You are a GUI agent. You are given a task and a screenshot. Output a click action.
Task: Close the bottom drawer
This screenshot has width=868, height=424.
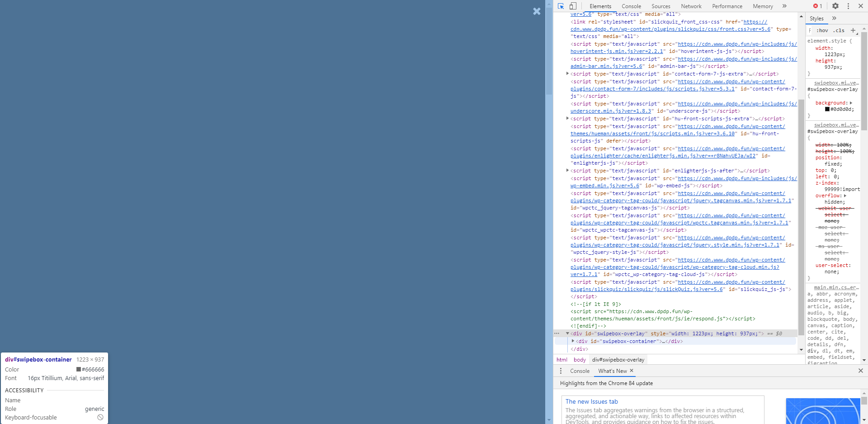click(861, 371)
